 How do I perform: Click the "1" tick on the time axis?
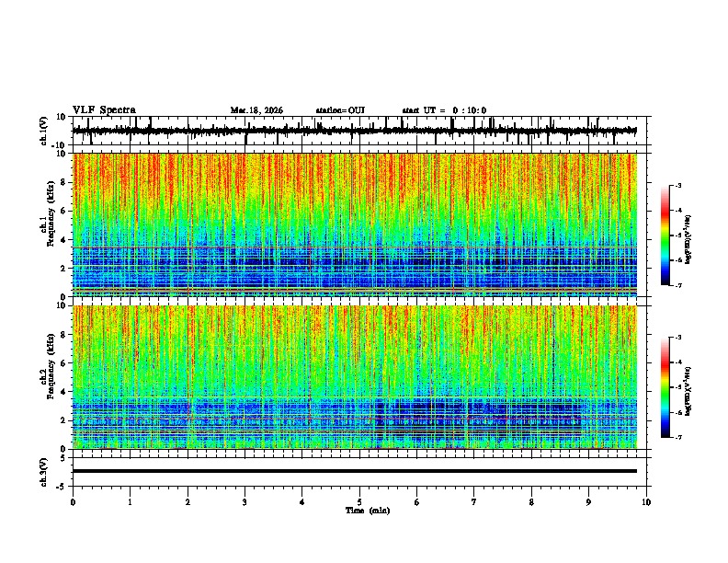click(x=130, y=502)
